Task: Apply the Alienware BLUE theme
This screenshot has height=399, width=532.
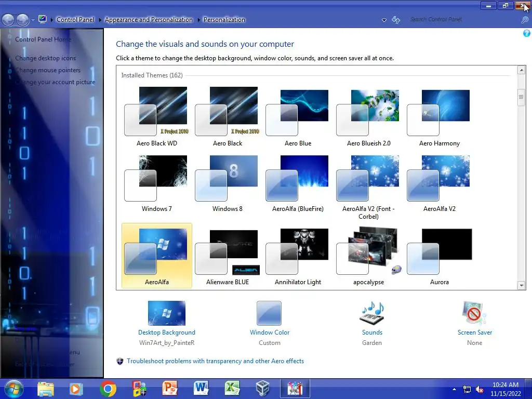Action: 228,257
